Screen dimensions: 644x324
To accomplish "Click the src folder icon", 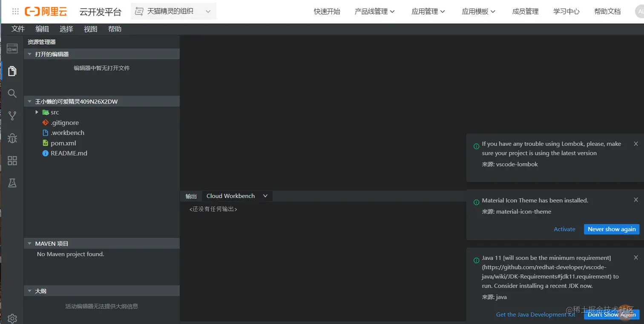I will click(x=46, y=113).
